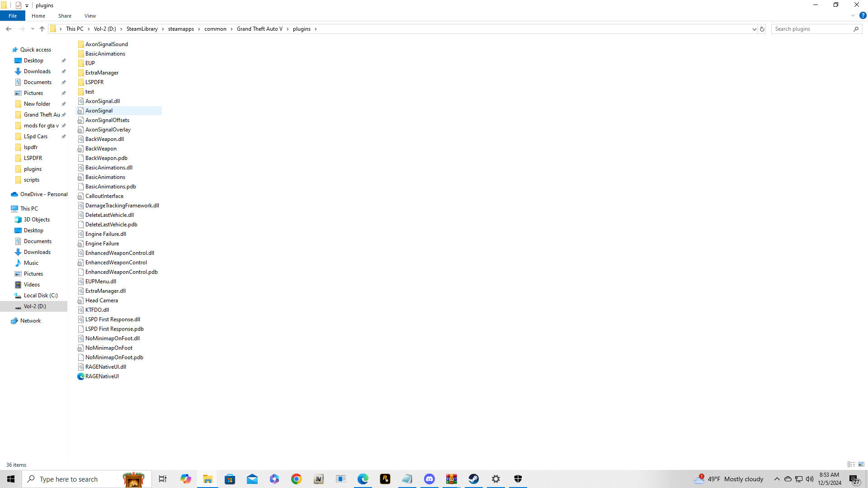Expand the steamapps breadcrumb chevron

(x=199, y=29)
